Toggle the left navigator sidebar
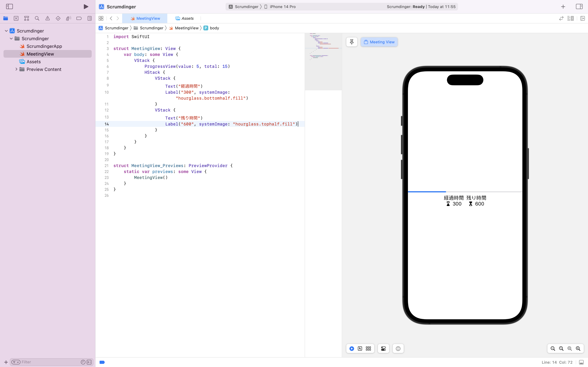 click(9, 7)
